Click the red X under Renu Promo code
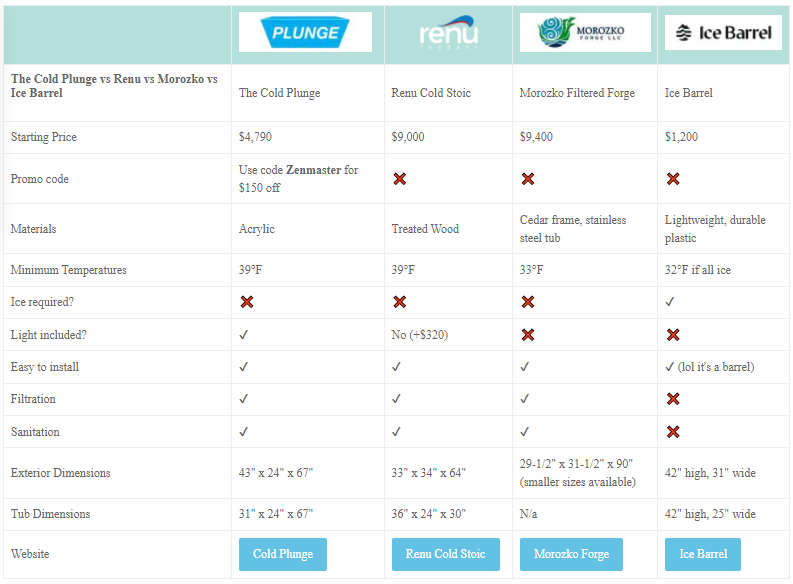 point(400,178)
